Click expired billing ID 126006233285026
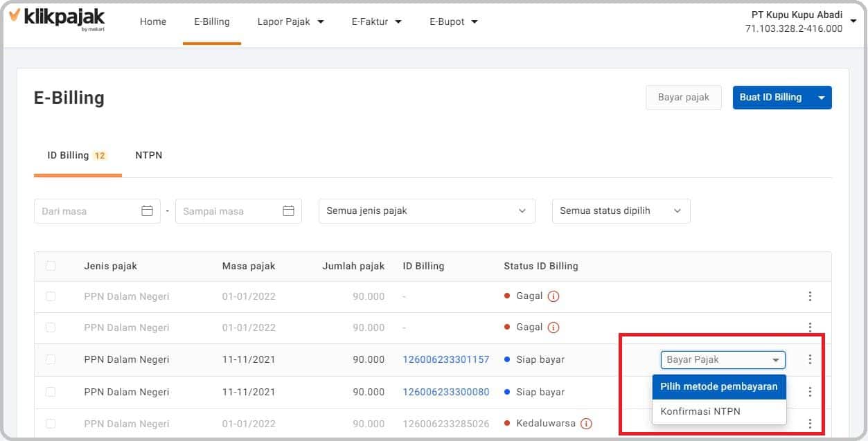Screen dimensions: 868x441 coord(446,424)
